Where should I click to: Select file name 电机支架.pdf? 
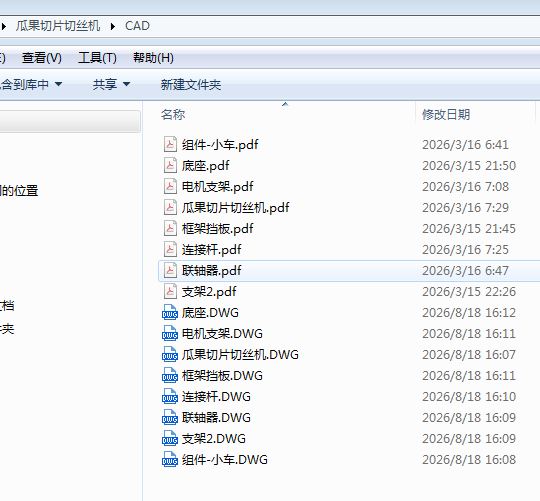point(218,187)
